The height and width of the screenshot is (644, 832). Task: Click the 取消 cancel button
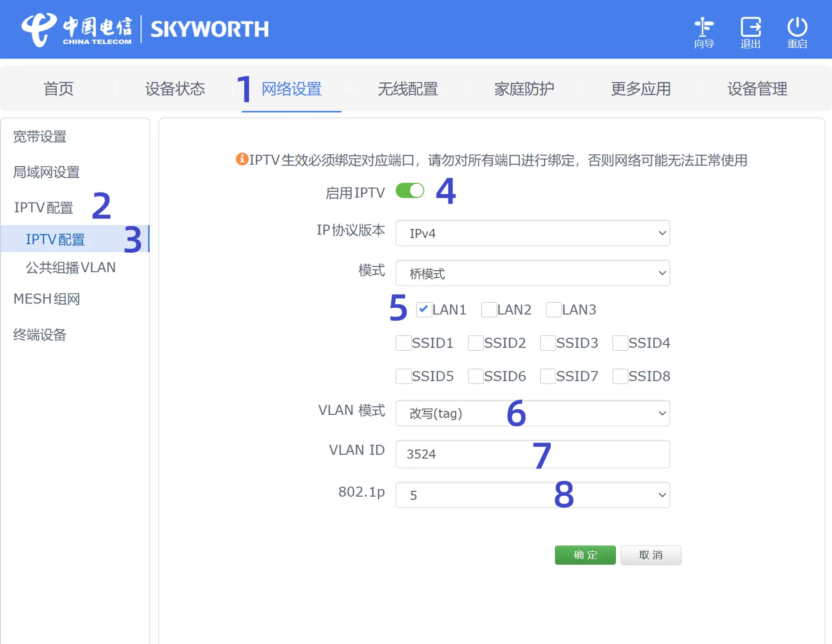(650, 555)
